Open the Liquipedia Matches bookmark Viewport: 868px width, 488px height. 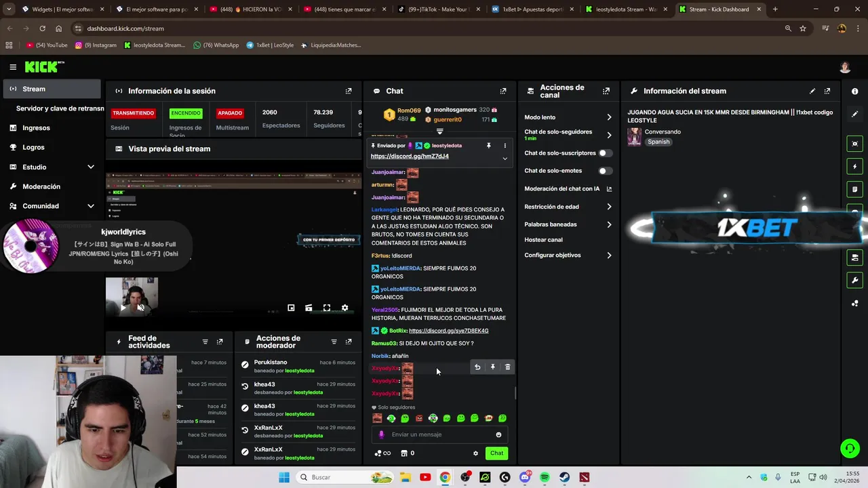[x=330, y=45]
